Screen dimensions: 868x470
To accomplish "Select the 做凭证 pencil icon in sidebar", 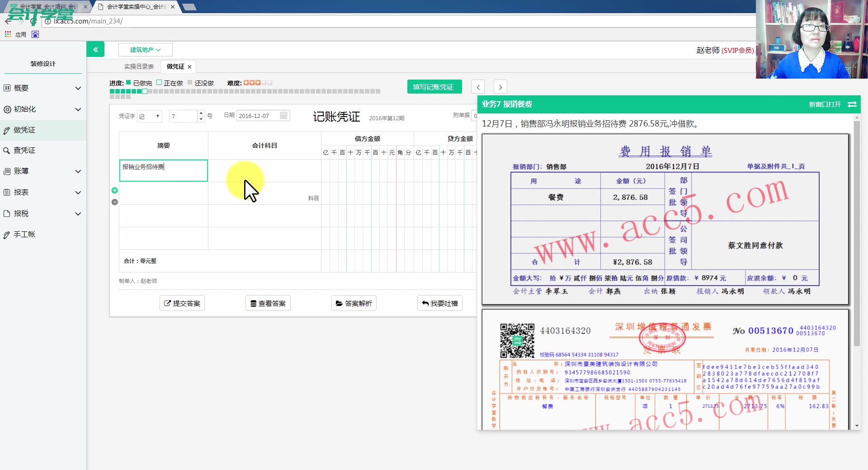I will click(6, 130).
